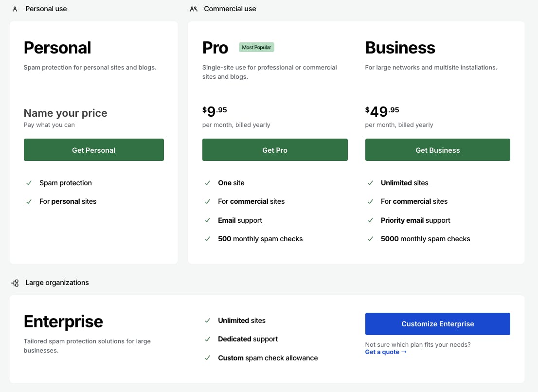The height and width of the screenshot is (392, 538).
Task: Click the Large organizations hierarchy icon
Action: (x=15, y=283)
